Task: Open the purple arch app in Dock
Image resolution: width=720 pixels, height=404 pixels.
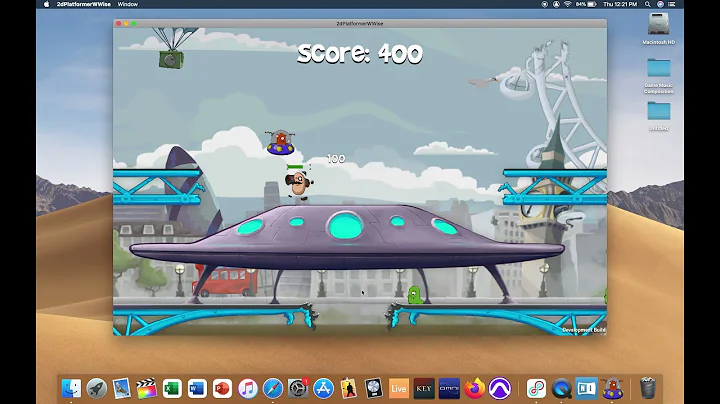Action: [x=500, y=388]
